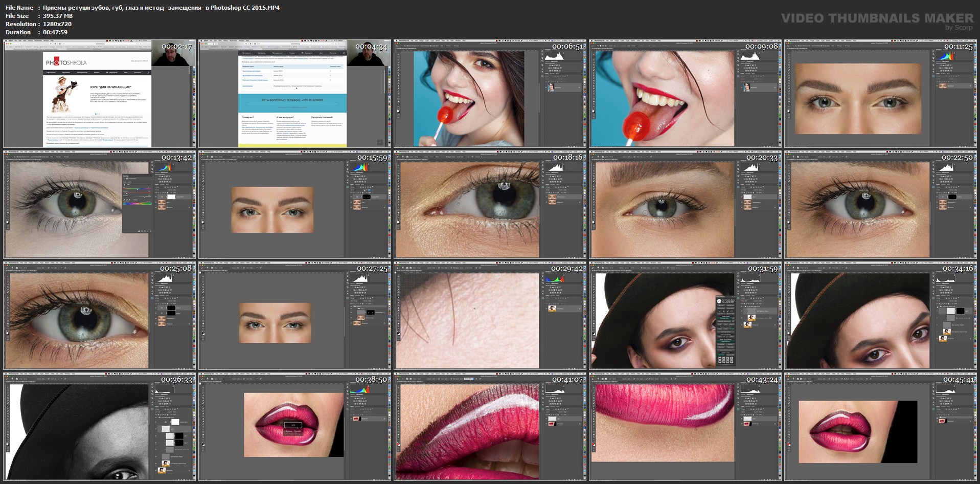Open the thumbnail stamped 00:45:41

pyautogui.click(x=880, y=427)
